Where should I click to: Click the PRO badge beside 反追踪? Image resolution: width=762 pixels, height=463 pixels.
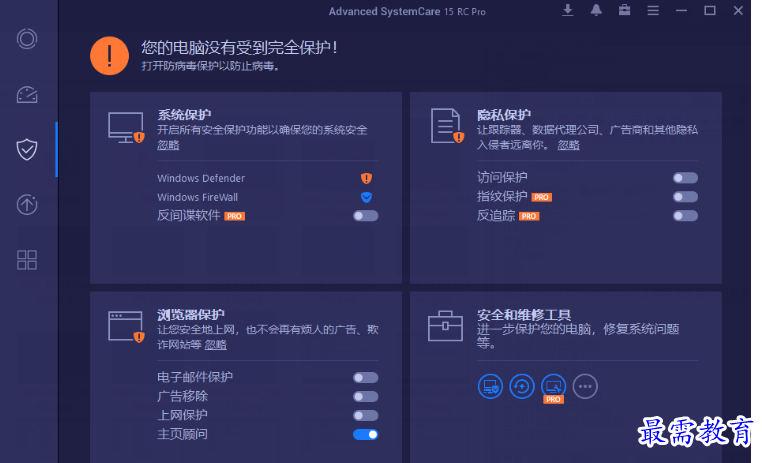(529, 216)
